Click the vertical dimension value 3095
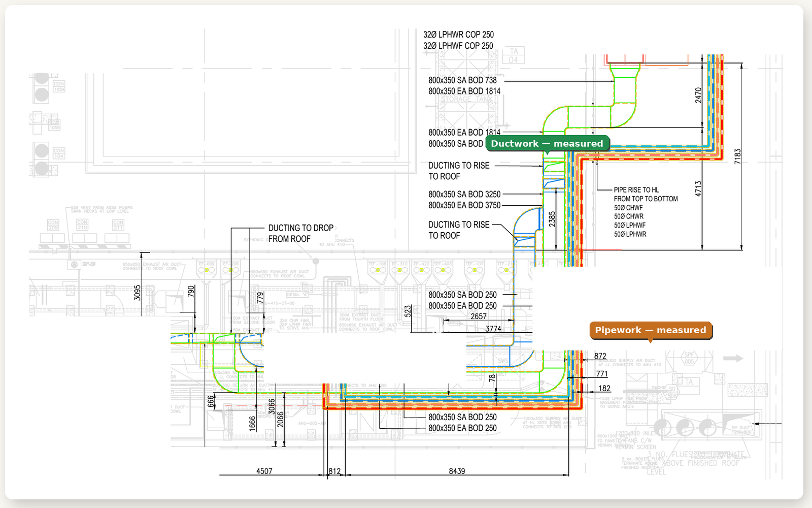 (x=138, y=293)
